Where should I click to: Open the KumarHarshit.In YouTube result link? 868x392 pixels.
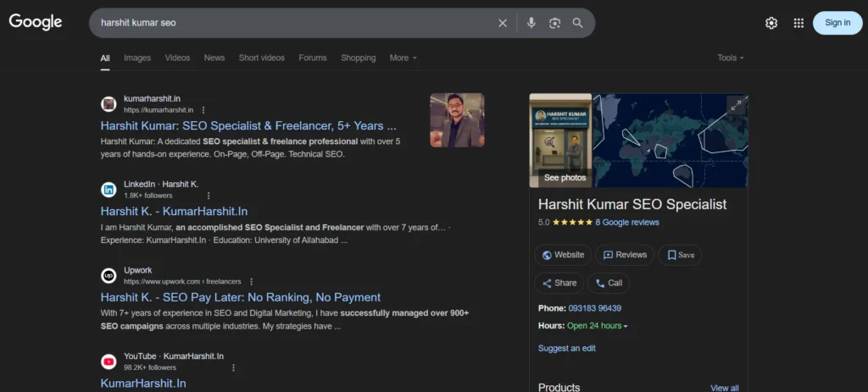[143, 384]
